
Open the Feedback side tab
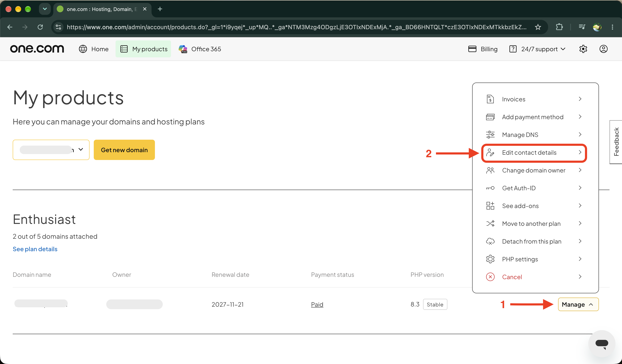pyautogui.click(x=616, y=142)
